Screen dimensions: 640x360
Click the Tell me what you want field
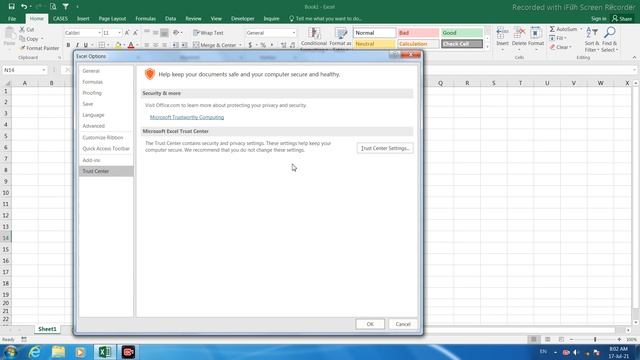pos(325,19)
